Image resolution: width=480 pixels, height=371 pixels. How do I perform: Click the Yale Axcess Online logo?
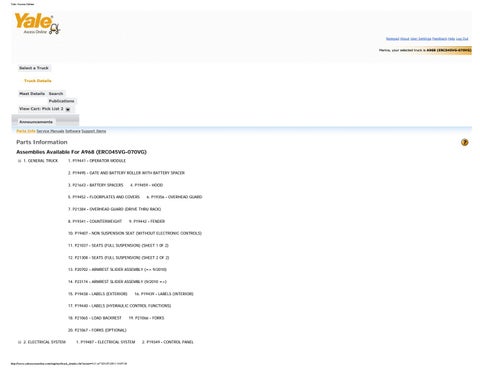coord(37,23)
